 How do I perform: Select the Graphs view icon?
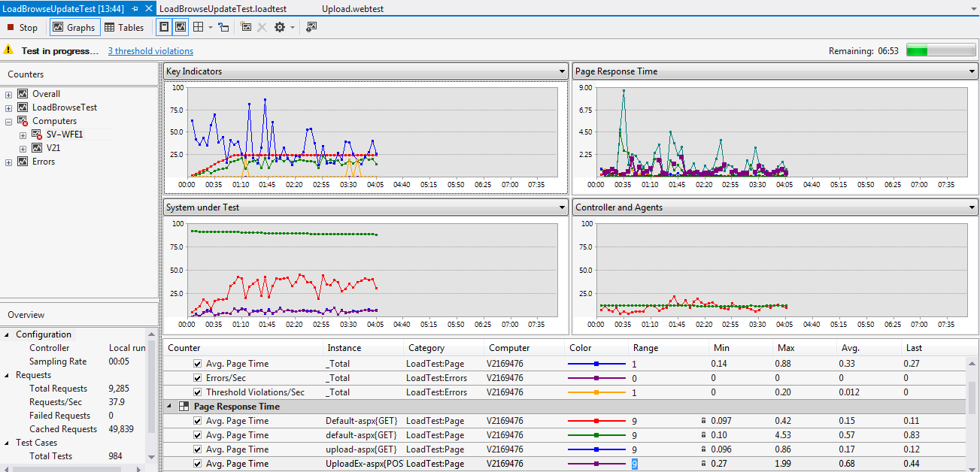pyautogui.click(x=74, y=27)
